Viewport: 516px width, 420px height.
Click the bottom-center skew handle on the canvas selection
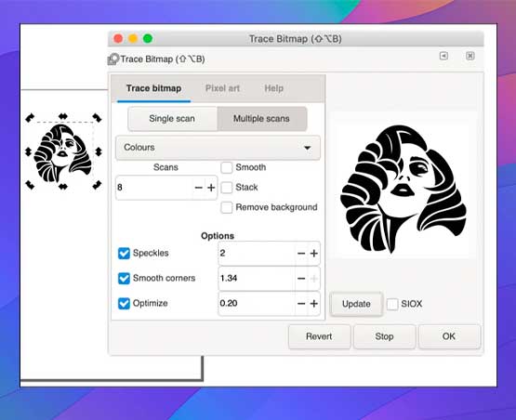pyautogui.click(x=63, y=187)
